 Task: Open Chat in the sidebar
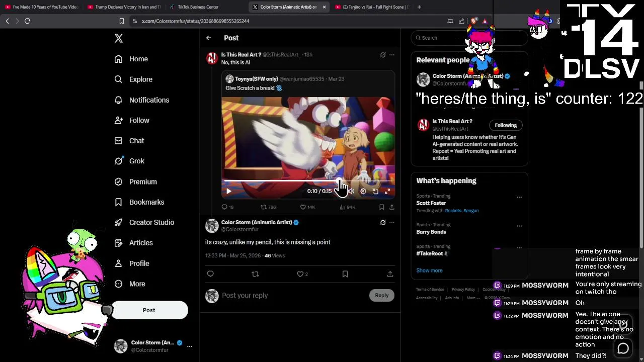click(129, 141)
